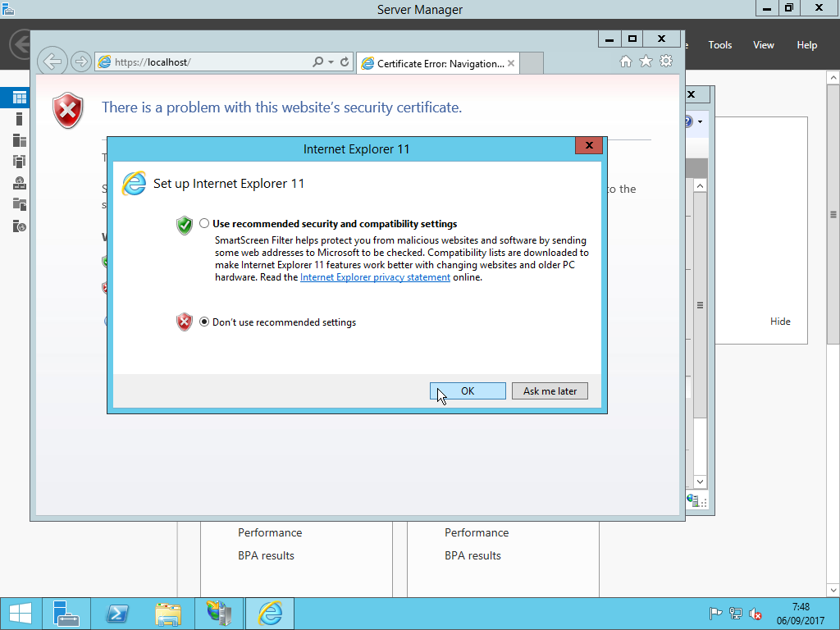The height and width of the screenshot is (630, 840).
Task: Open the Windows Start button
Action: click(21, 614)
